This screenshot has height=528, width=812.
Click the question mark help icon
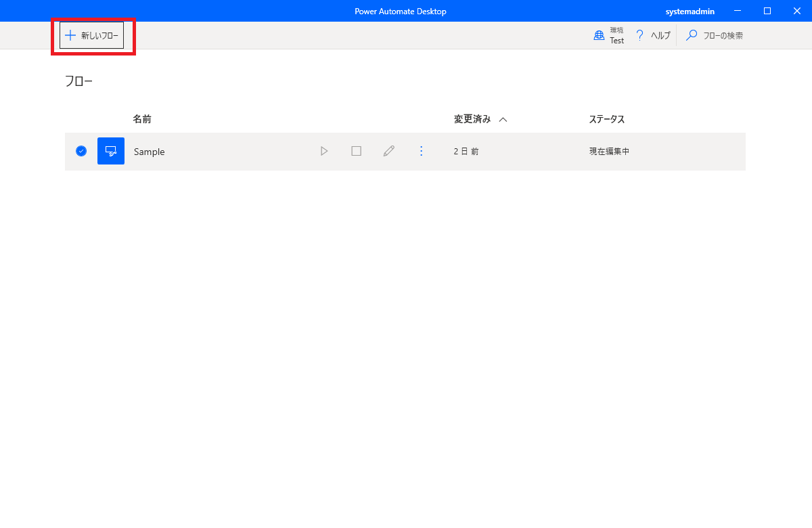639,36
